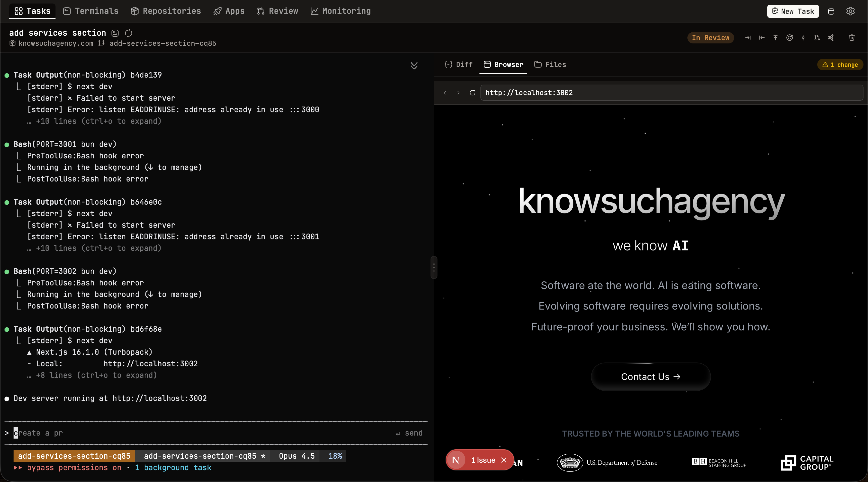The image size is (868, 482).
Task: Click the 'Bash(PORT=3001 bun dev)' line
Action: point(65,144)
